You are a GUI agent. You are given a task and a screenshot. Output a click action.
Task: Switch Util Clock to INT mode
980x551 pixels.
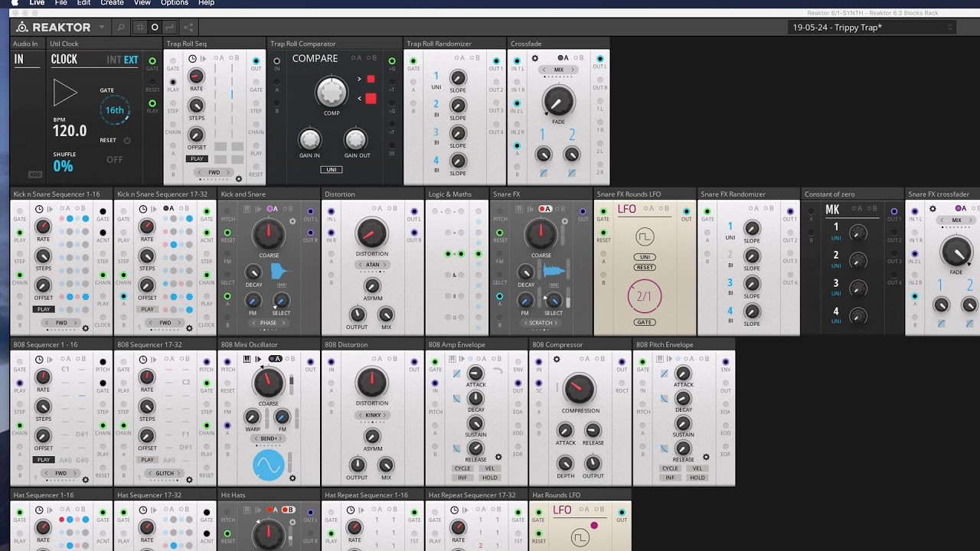114,60
